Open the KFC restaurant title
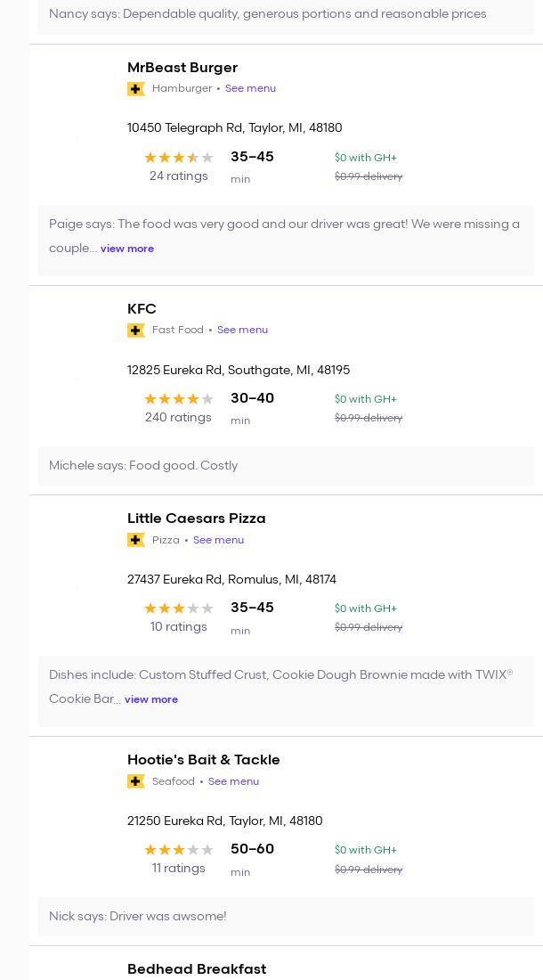Image resolution: width=543 pixels, height=980 pixels. coord(142,309)
